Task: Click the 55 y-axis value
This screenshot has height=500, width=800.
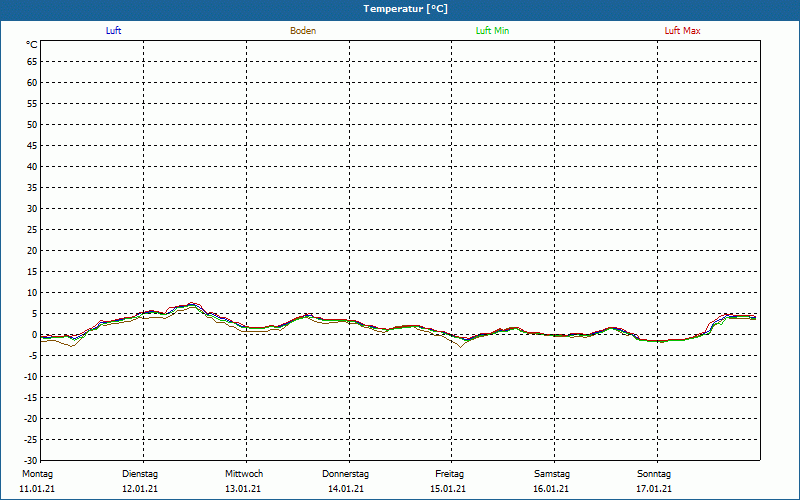Action: point(32,104)
